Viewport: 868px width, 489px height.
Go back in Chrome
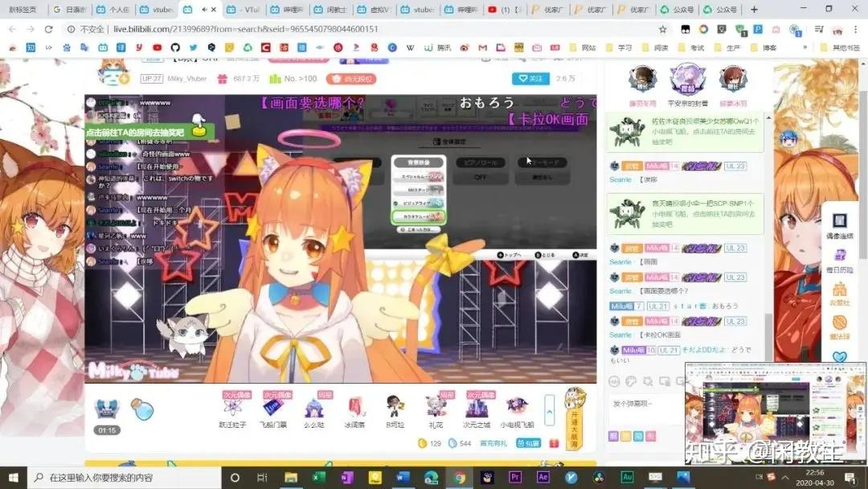(12, 29)
